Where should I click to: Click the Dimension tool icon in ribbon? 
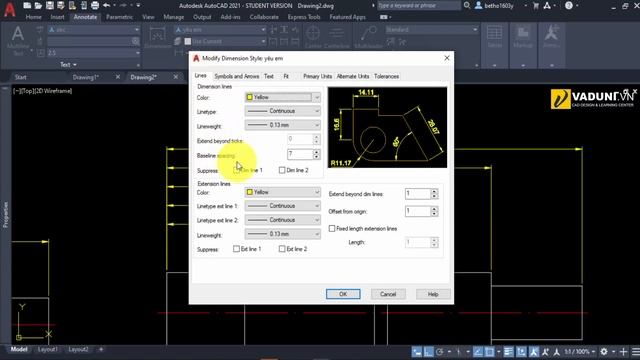point(157,35)
